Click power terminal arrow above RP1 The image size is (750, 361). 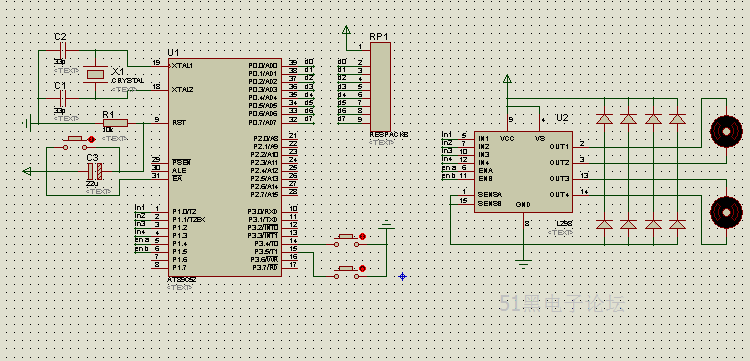coord(346,31)
